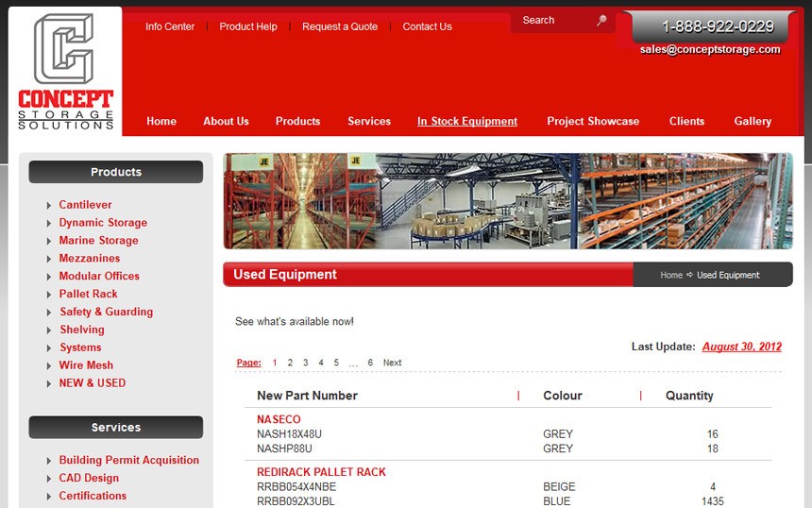The image size is (812, 508).
Task: Click the arrow bullet beside Shelving
Action: 49,330
